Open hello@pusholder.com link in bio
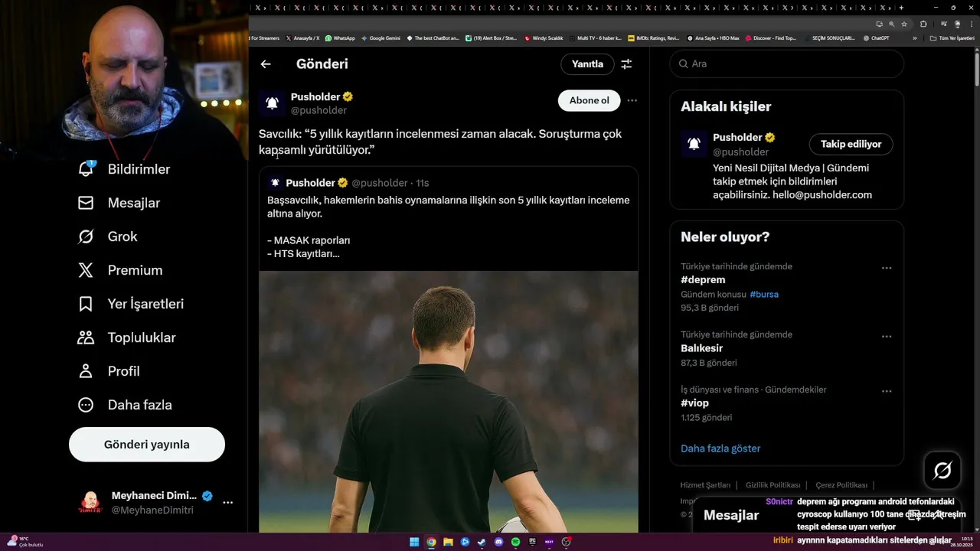The width and height of the screenshot is (980, 551). click(822, 195)
